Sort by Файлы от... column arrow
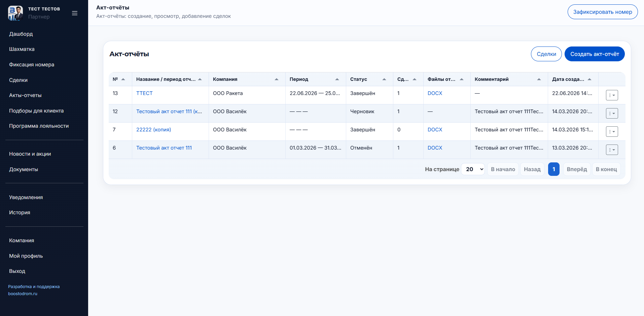This screenshot has width=644, height=316. tap(462, 79)
